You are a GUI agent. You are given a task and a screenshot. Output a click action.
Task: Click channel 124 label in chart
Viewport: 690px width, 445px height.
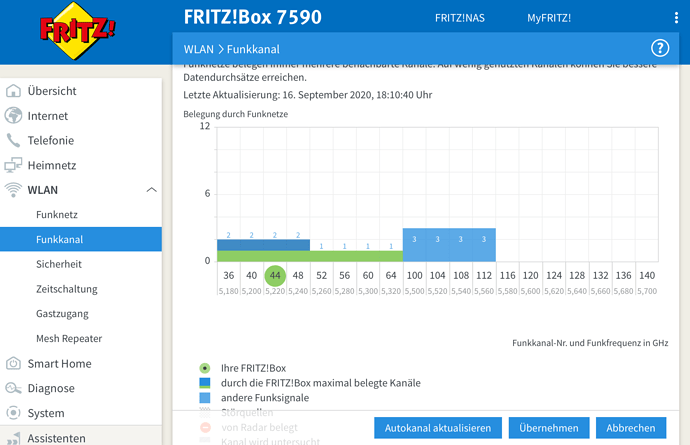click(554, 276)
